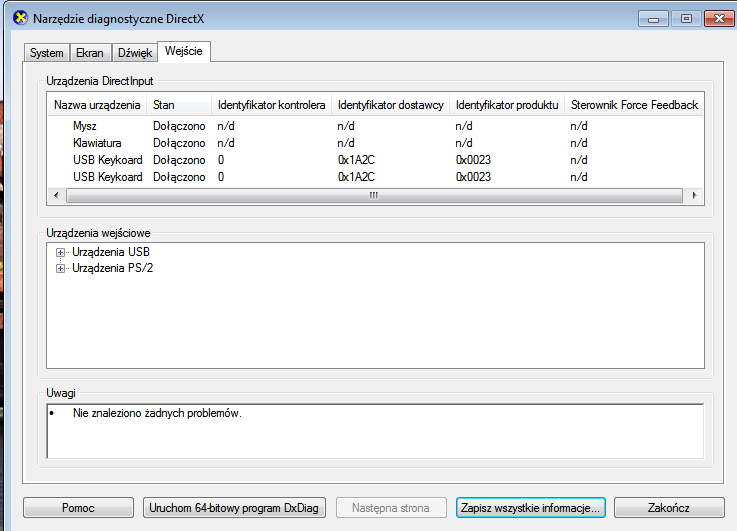Close the DirectX diagnostic window
The image size is (737, 531).
(719, 19)
